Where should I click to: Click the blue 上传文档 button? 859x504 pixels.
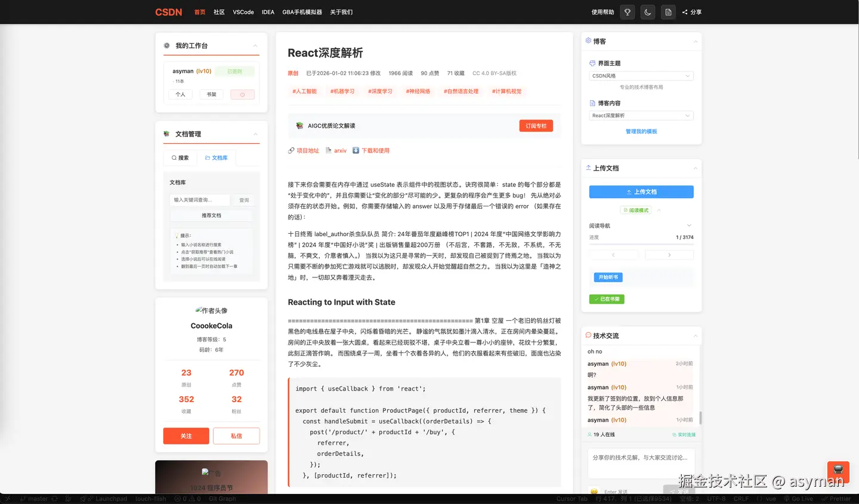pyautogui.click(x=641, y=192)
